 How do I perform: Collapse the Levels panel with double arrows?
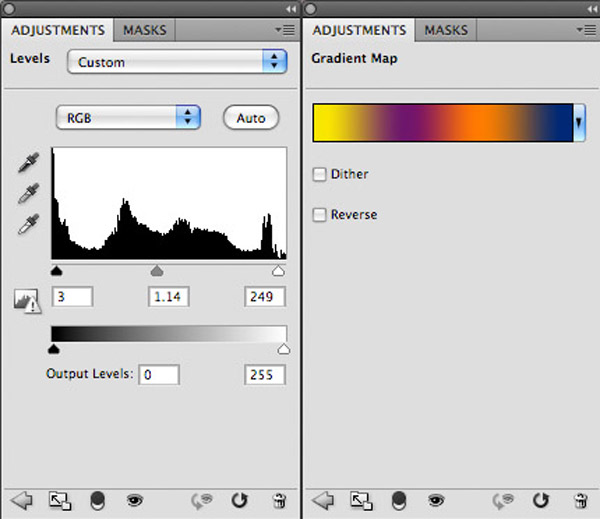point(291,9)
